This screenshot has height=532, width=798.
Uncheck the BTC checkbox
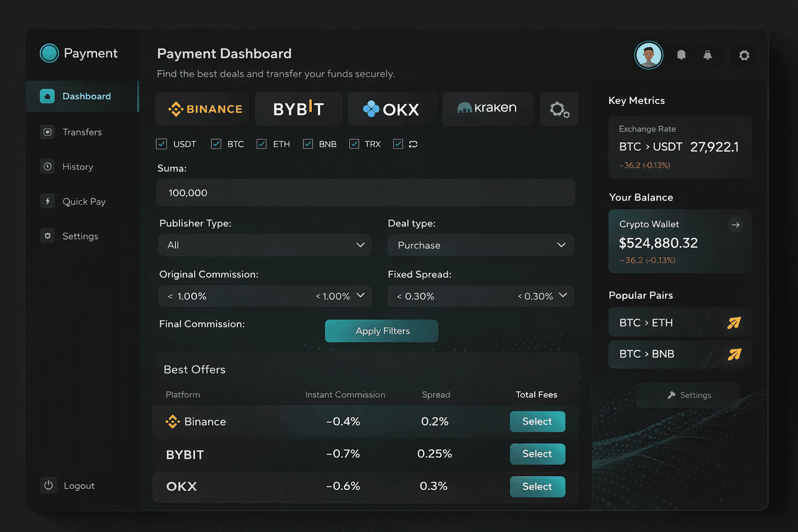tap(216, 144)
